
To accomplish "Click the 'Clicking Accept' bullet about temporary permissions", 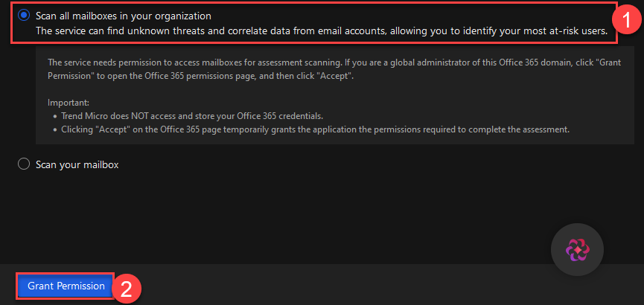I will click(x=316, y=129).
